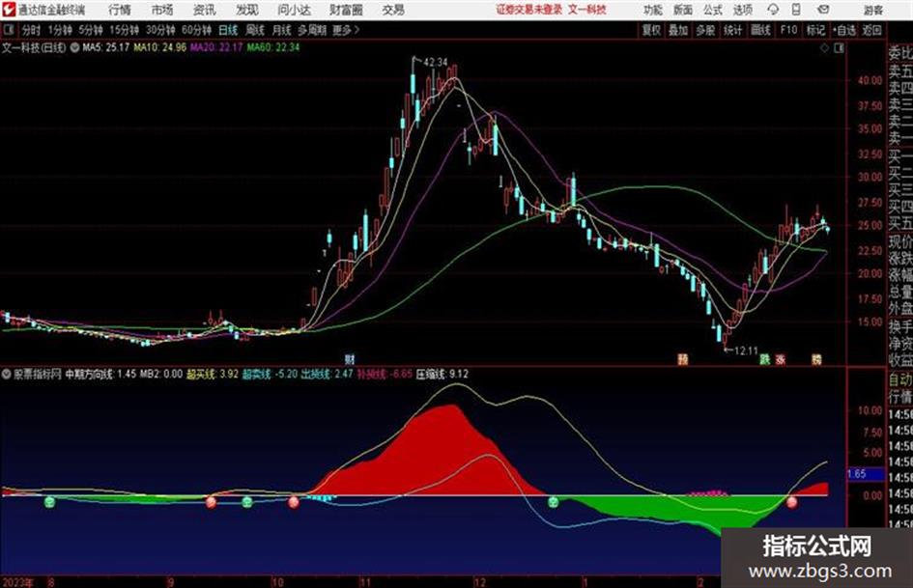Switch to the 30分钟 period

(x=160, y=30)
